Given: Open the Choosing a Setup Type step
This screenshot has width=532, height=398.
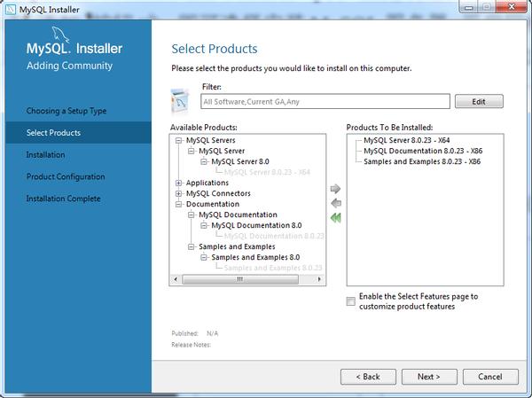Looking at the screenshot, I should pos(66,111).
